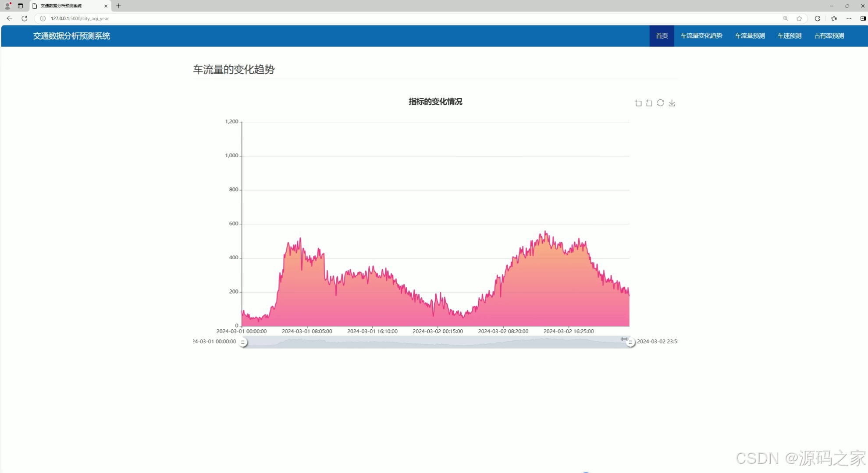
Task: Click the zoom magnifier in address bar
Action: (786, 18)
